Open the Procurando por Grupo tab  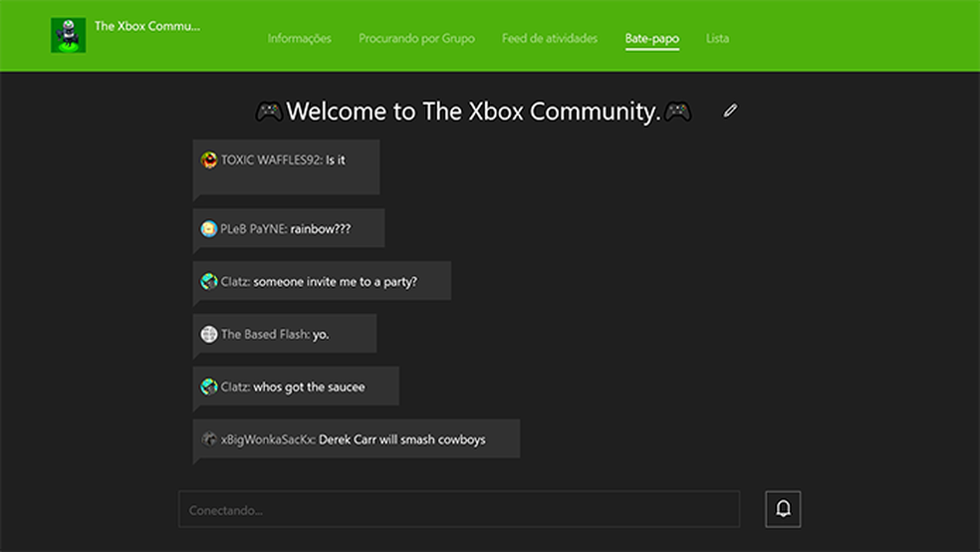(x=416, y=38)
